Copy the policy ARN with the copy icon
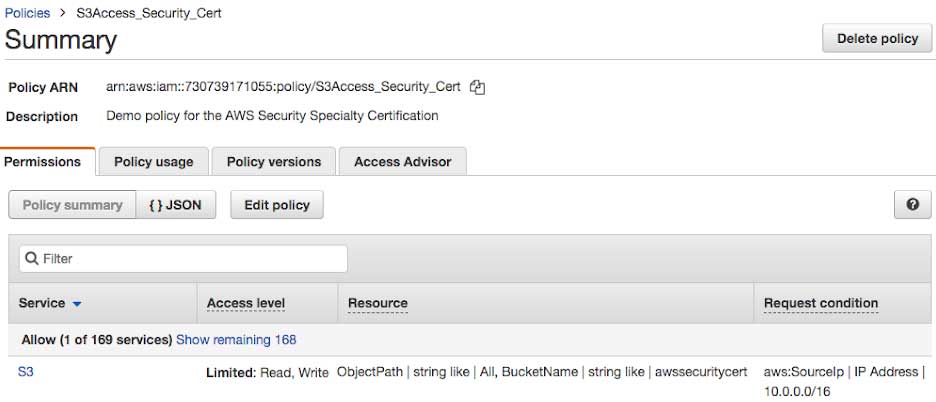Viewport: 936px width, 402px height. coord(478,87)
